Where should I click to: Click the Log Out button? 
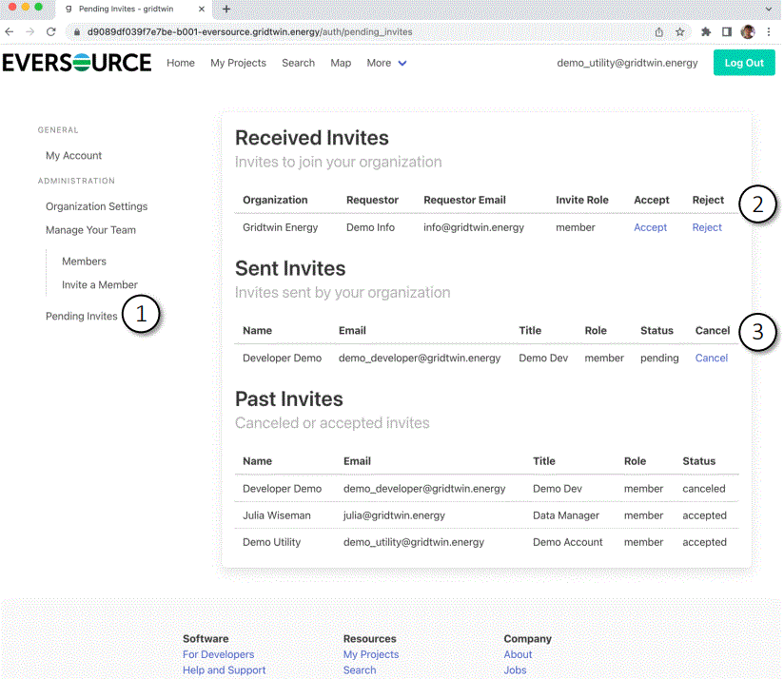[x=744, y=62]
